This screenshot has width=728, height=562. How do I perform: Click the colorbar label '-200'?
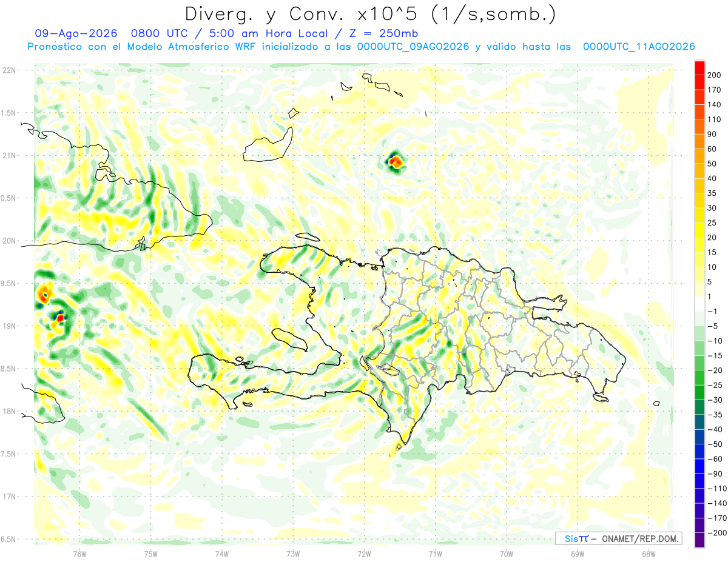[717, 533]
